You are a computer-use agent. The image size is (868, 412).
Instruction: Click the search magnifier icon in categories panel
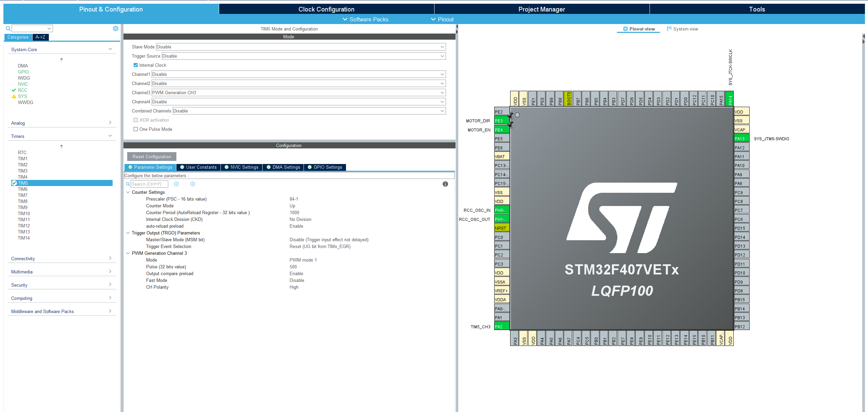8,28
